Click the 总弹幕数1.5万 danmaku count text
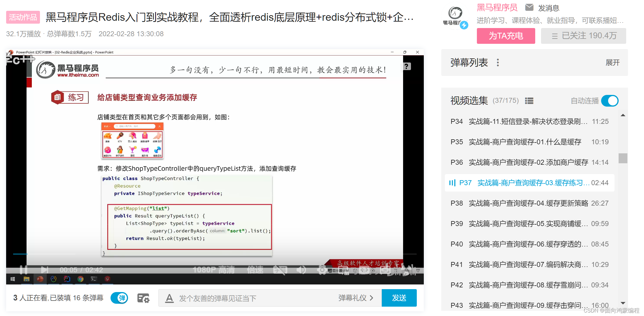This screenshot has width=644, height=316. coord(69,34)
